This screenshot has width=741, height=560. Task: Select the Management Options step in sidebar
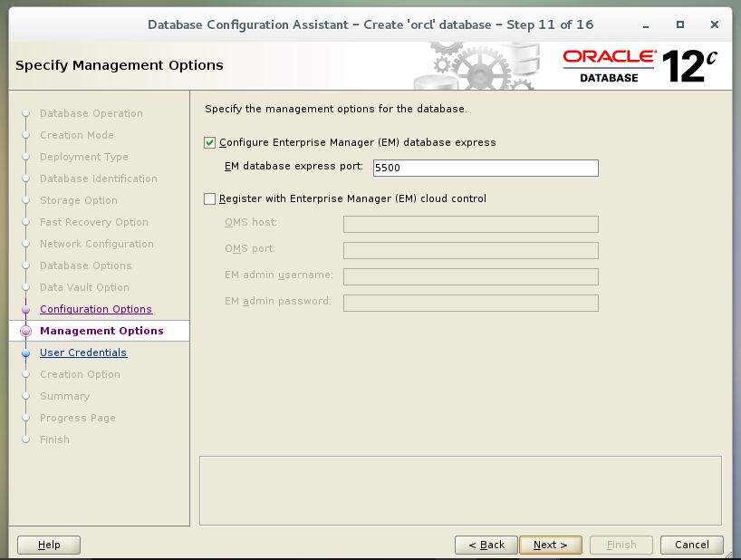pos(101,331)
